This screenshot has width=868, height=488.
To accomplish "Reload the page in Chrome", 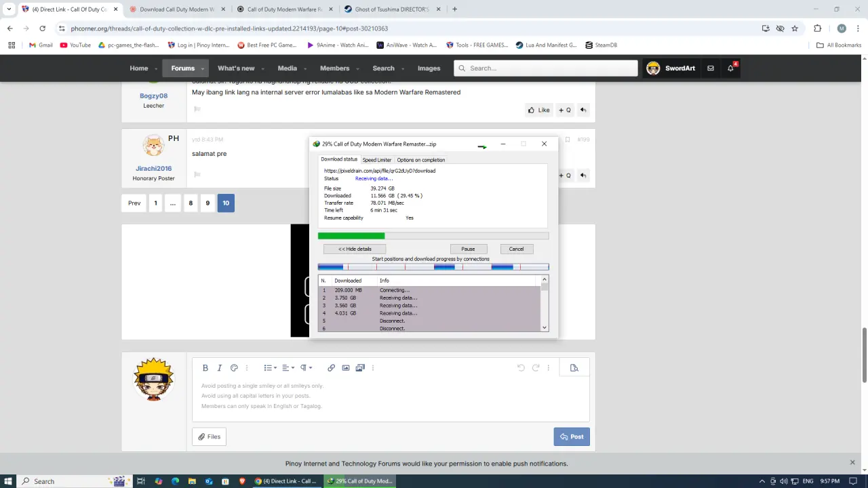I will click(42, 28).
